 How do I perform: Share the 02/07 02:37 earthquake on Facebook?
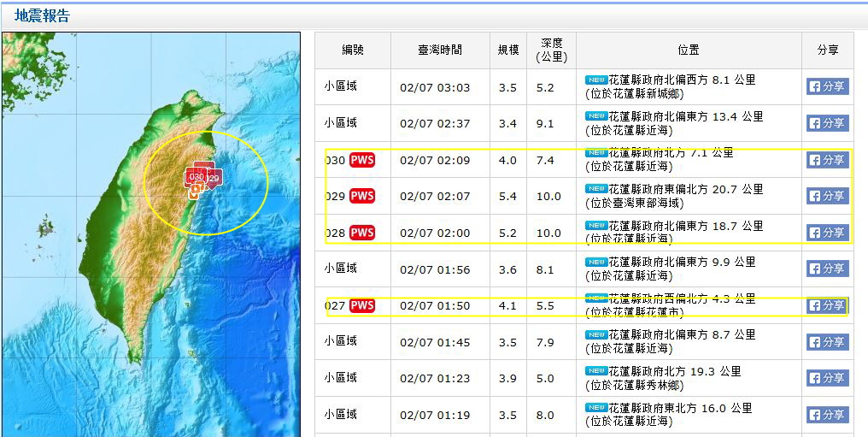[x=827, y=123]
